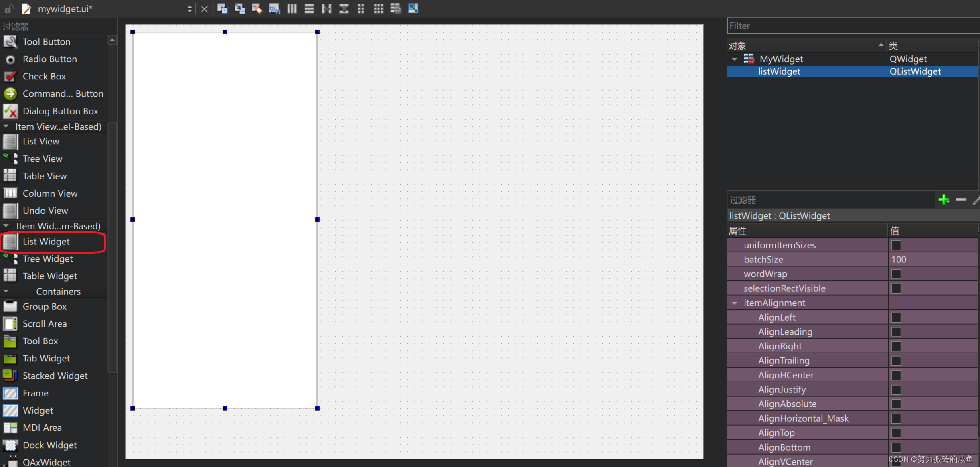Click Break Layout toolbar icon
This screenshot has height=467, width=980.
tap(396, 8)
